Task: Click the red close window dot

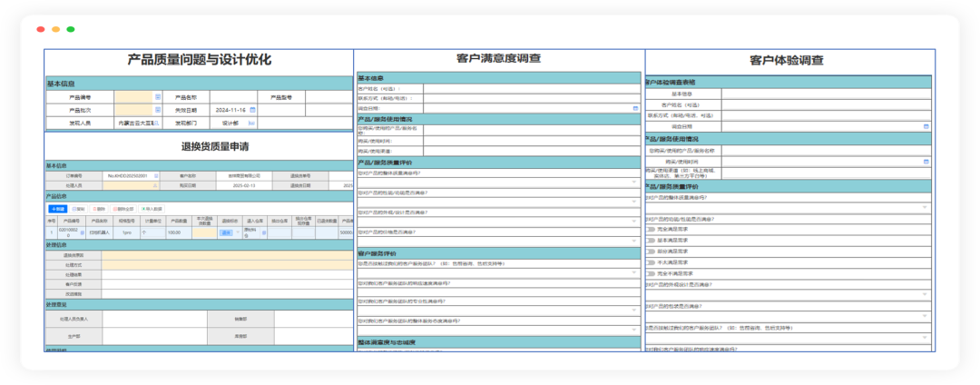Action: pos(41,29)
